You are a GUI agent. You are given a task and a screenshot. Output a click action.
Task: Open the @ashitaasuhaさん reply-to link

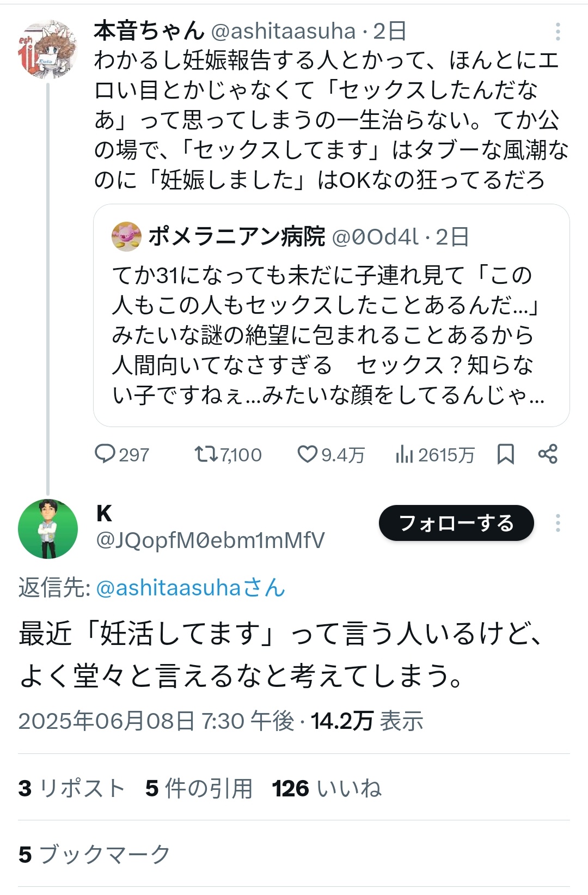click(191, 588)
